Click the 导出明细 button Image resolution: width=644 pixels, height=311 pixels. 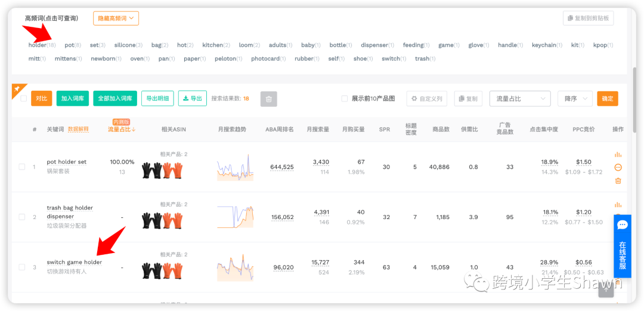(x=157, y=98)
